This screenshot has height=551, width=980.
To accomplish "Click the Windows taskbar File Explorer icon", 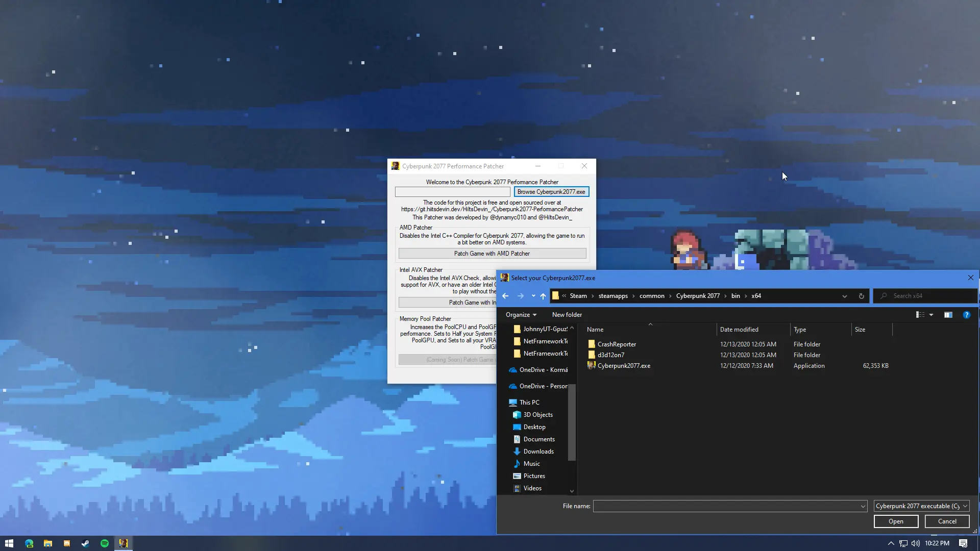I will 48,543.
